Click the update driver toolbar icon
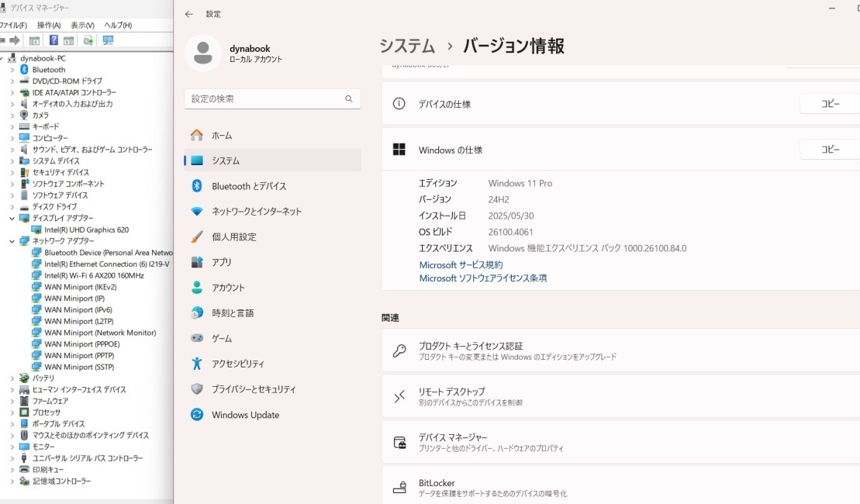 88,40
